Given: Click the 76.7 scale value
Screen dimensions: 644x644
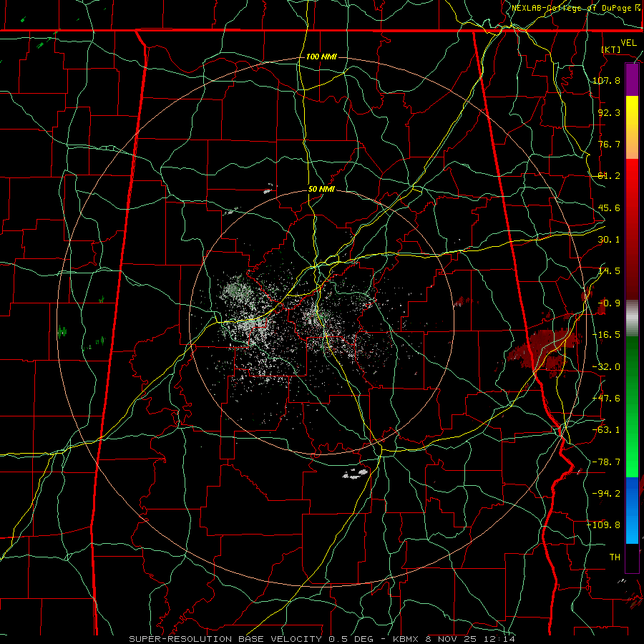Looking at the screenshot, I should tap(609, 144).
